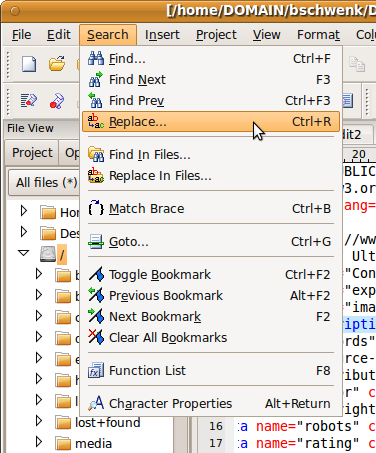The image size is (376, 453).
Task: Open the Format menu
Action: 318,35
